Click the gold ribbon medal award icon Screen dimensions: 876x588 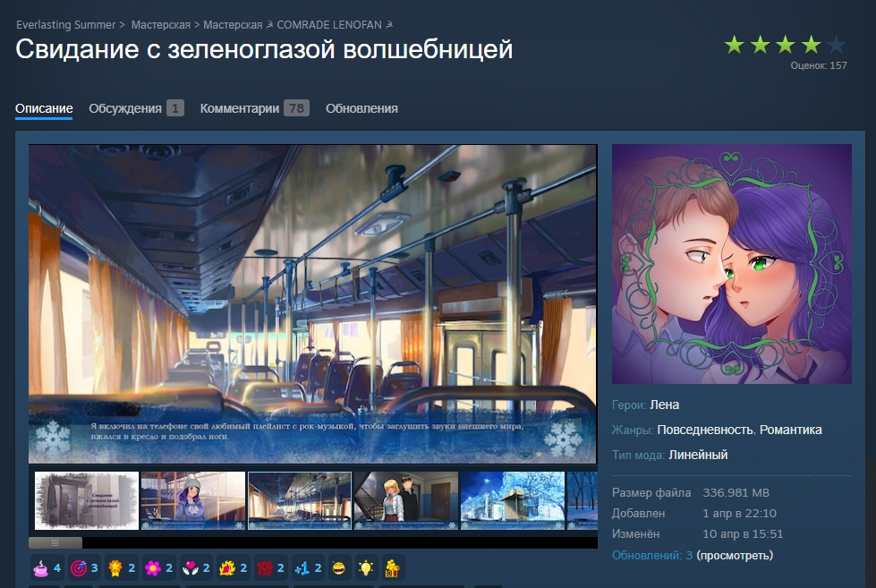pos(115,568)
